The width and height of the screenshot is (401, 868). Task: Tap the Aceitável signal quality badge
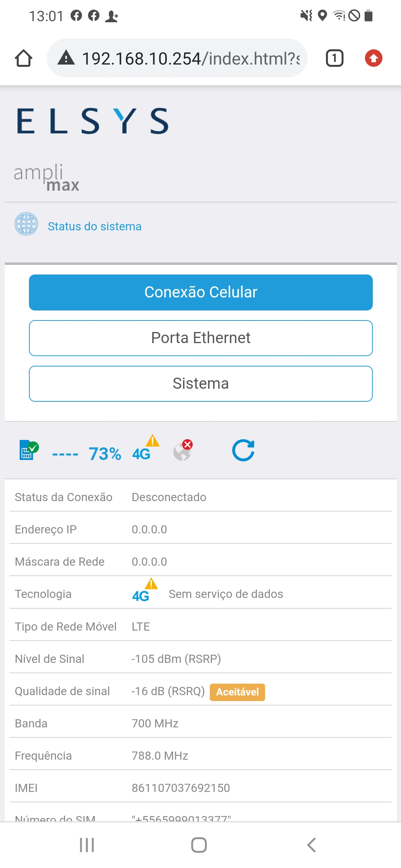(237, 692)
